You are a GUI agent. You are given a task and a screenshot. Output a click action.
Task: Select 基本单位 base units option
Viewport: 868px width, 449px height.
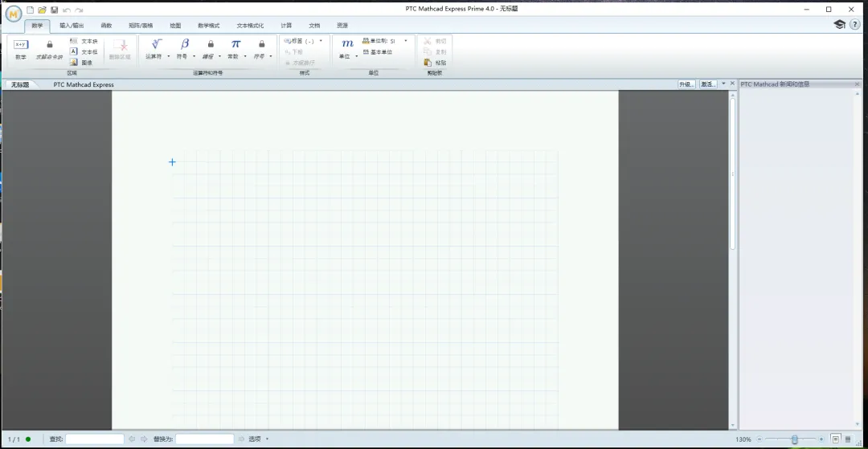point(378,52)
